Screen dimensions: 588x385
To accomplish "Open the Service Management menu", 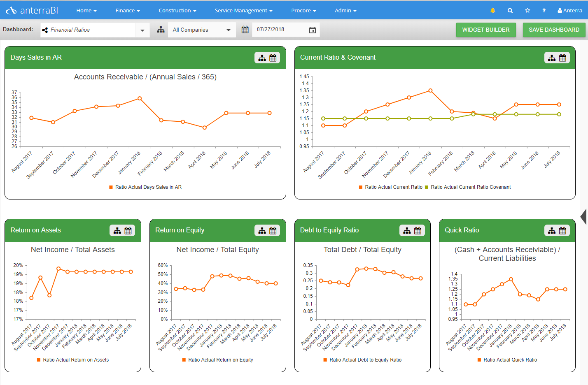I will 243,11.
